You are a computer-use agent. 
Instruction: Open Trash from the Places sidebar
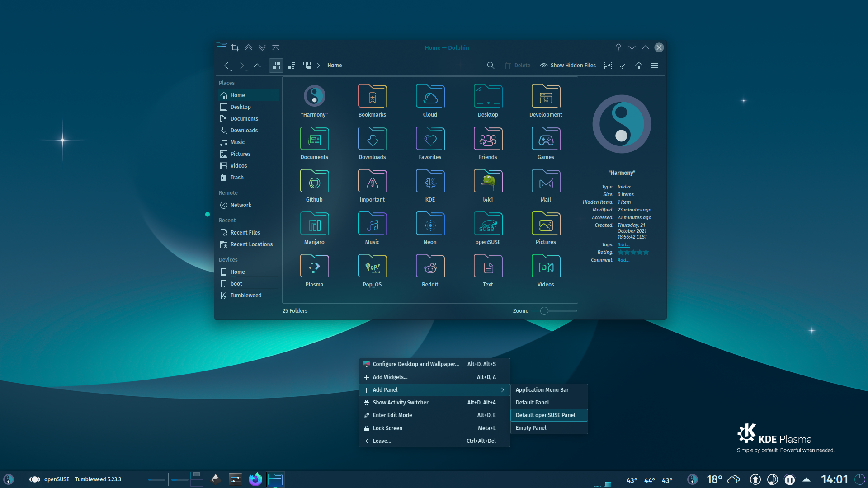249,178
